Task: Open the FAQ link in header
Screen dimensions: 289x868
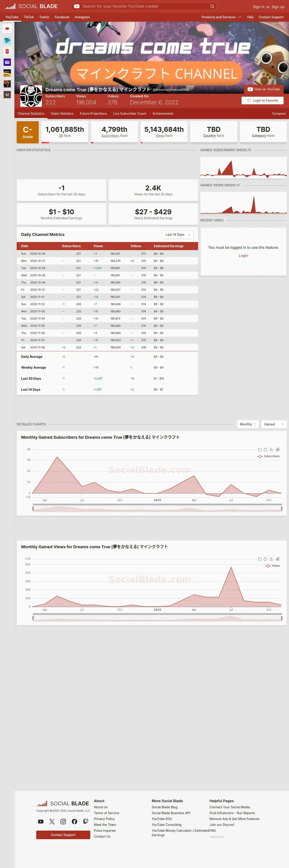Action: (x=250, y=17)
